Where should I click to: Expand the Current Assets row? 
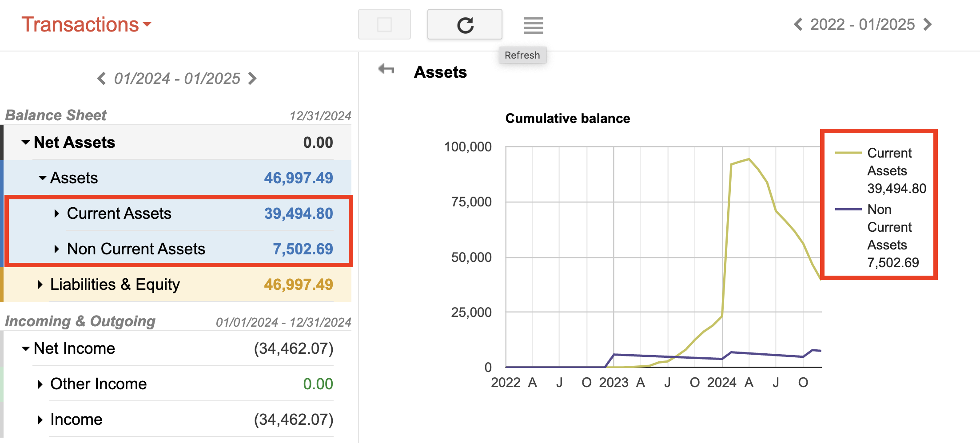[x=57, y=214]
